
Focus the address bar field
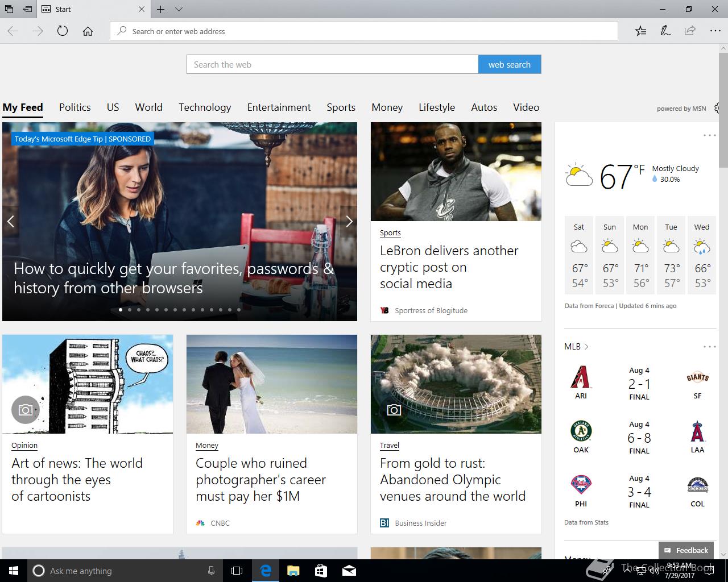(x=364, y=31)
